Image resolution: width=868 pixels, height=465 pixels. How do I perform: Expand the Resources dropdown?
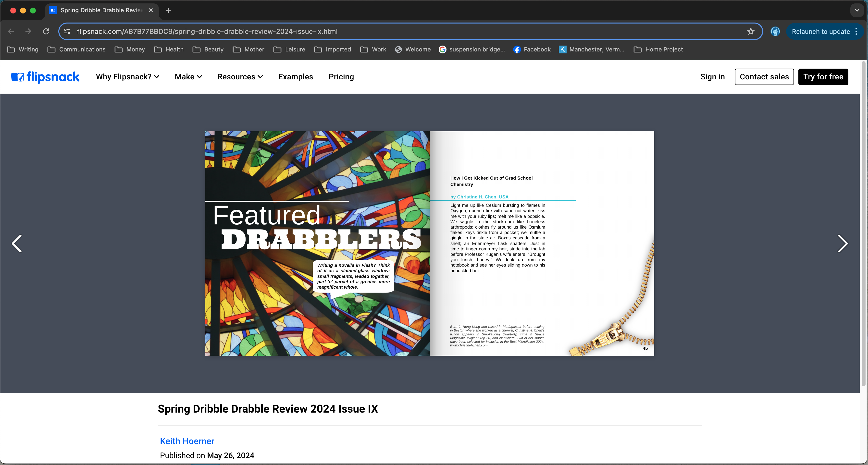coord(240,77)
